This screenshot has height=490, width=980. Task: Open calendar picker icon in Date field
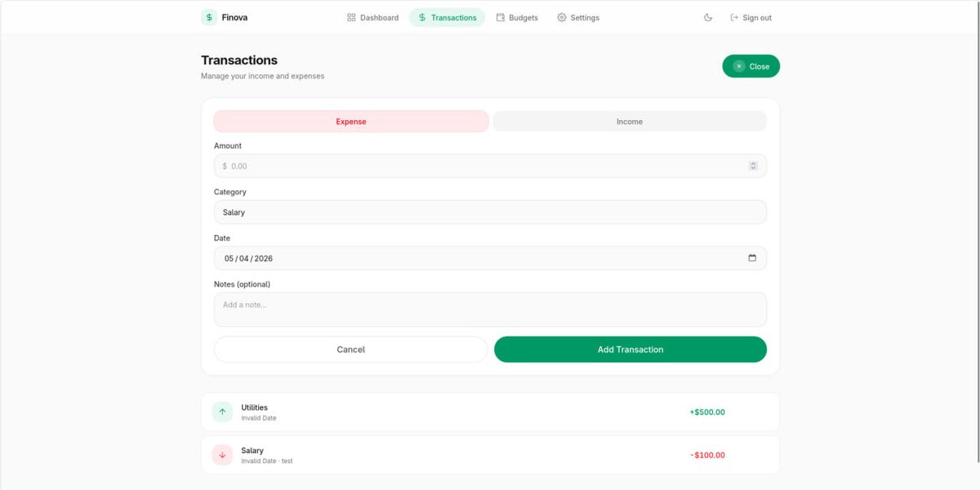(752, 258)
